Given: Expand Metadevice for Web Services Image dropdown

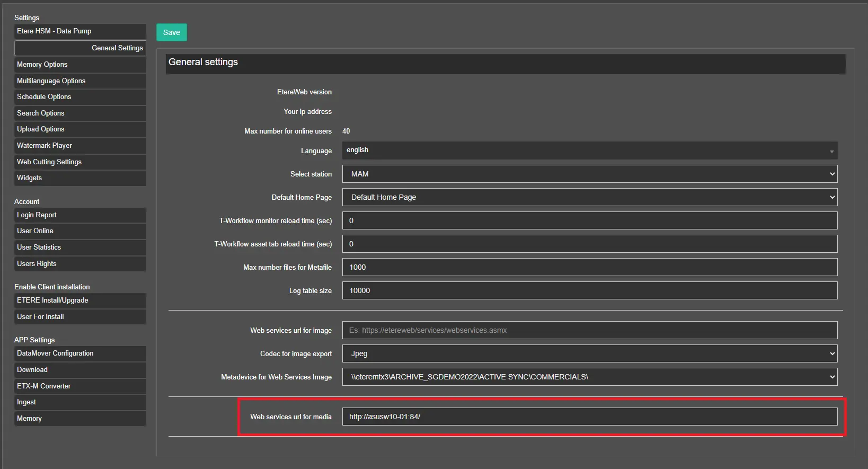Looking at the screenshot, I should [x=589, y=377].
